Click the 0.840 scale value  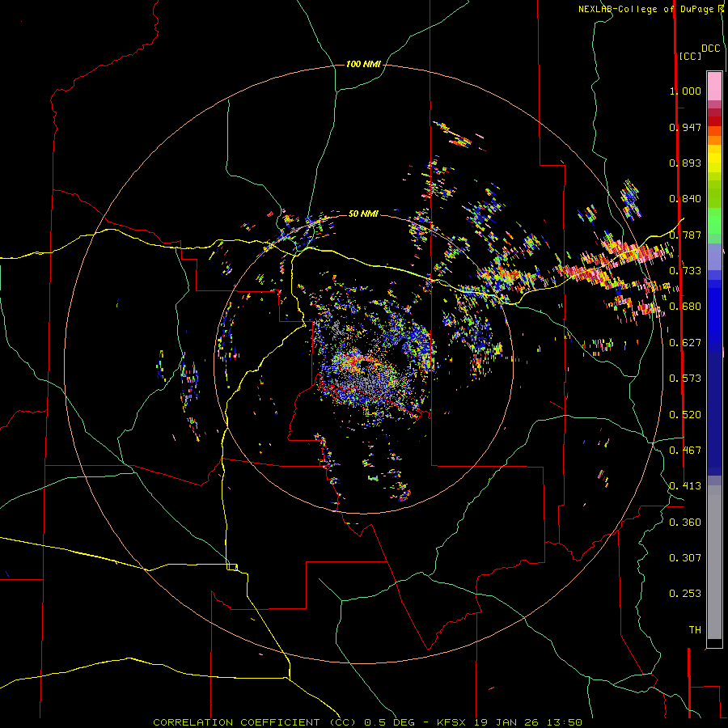[685, 199]
